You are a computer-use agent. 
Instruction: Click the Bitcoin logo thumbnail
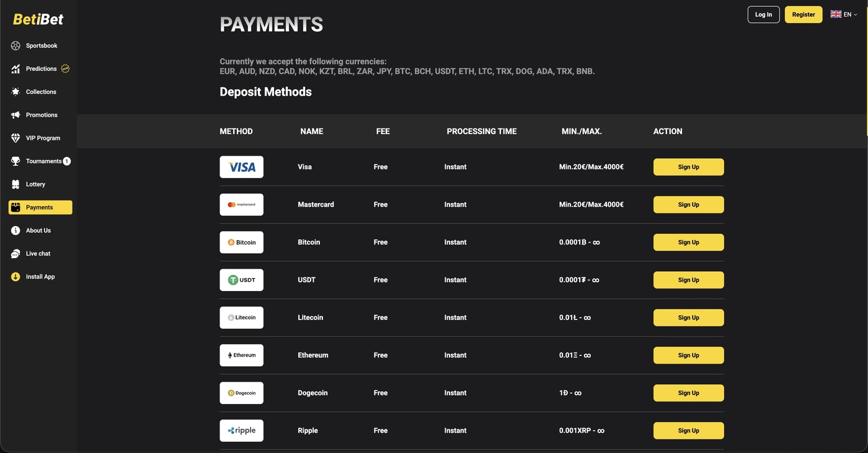click(242, 242)
